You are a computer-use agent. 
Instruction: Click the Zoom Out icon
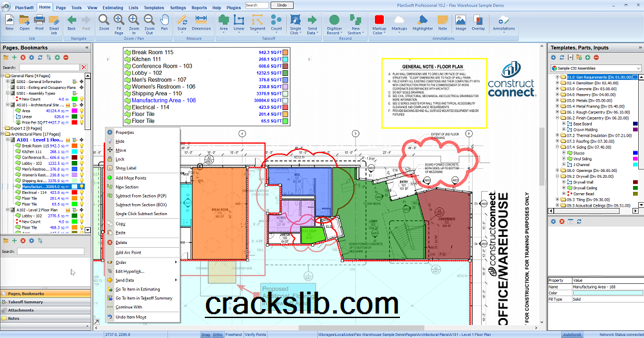tap(149, 19)
